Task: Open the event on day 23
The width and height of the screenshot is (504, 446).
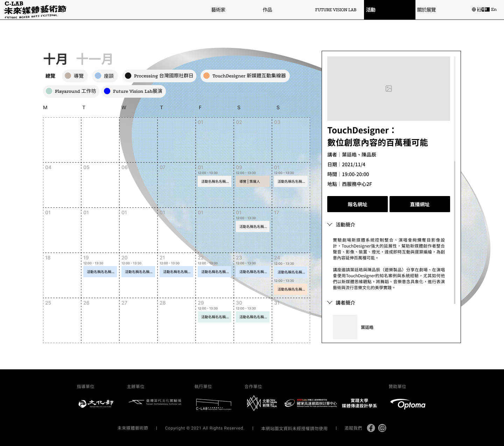Action: click(253, 272)
